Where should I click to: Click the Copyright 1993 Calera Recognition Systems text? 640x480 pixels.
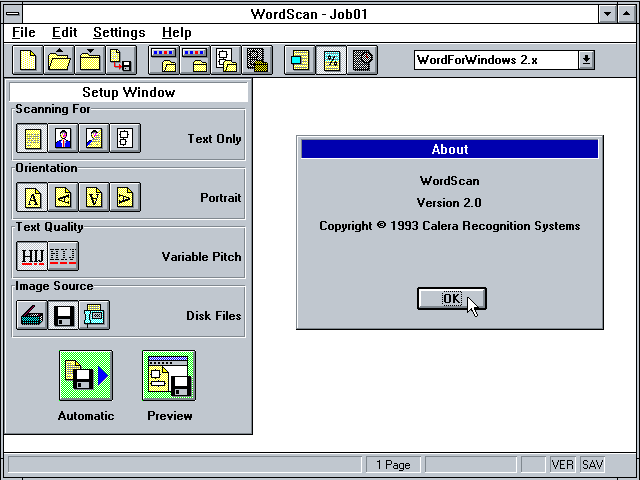pos(449,226)
